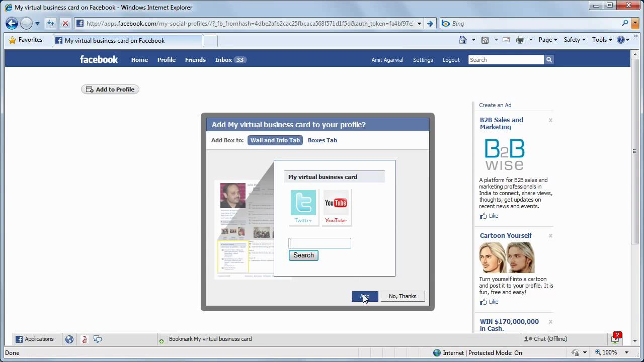This screenshot has width=644, height=362.
Task: Click the RSS feeds icon
Action: pos(485,40)
